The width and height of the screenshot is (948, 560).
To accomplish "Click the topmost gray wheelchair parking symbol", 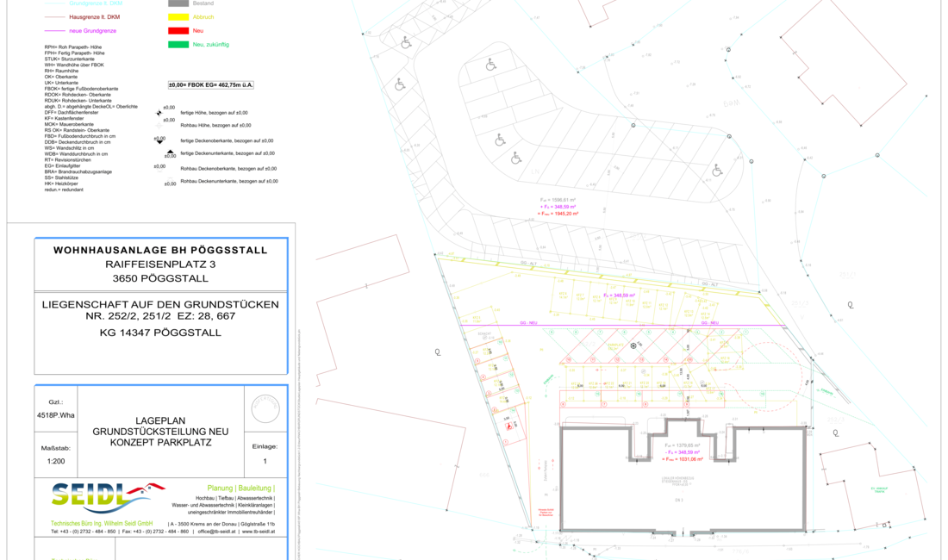I will click(406, 43).
